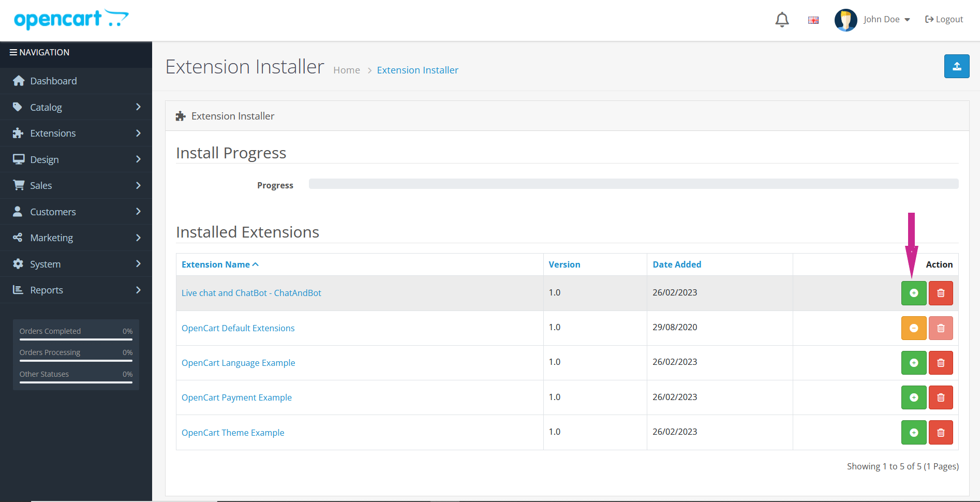
Task: Open the notifications bell
Action: pos(782,20)
